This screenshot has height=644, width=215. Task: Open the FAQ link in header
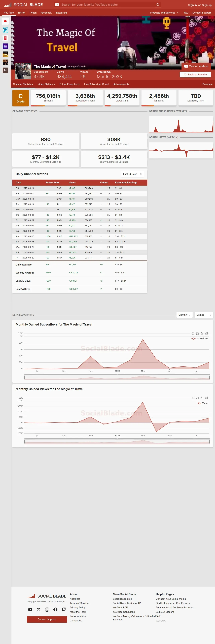tap(186, 13)
